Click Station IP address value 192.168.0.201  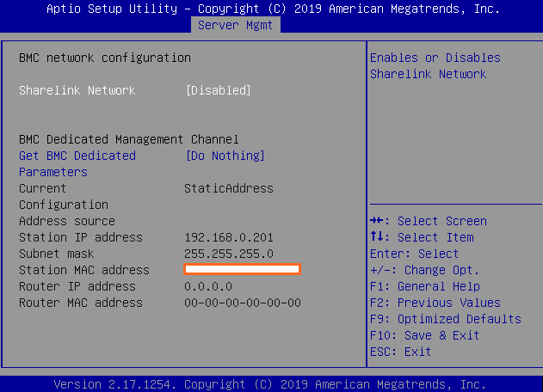pos(229,237)
